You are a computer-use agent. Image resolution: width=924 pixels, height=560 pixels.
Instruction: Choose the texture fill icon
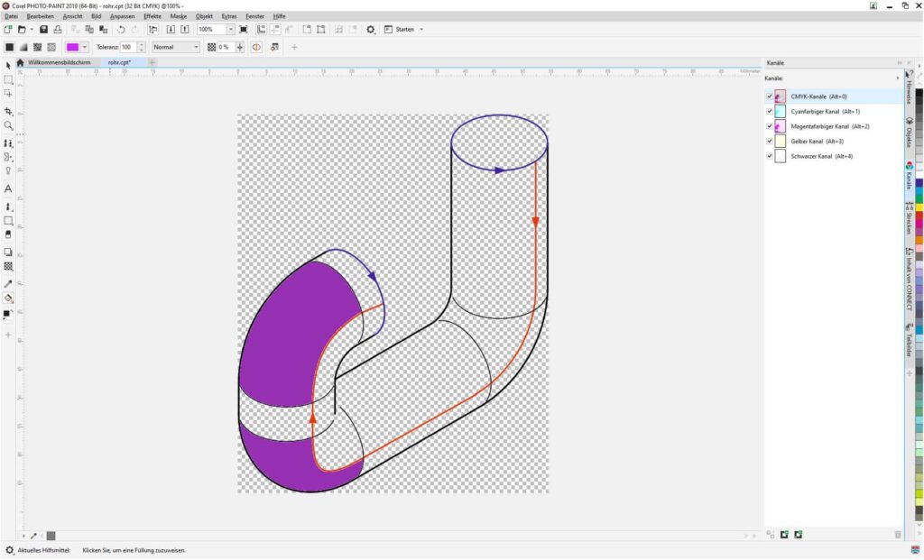51,47
